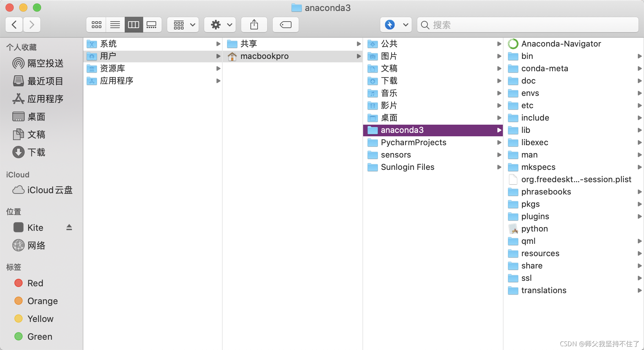This screenshot has width=644, height=350.
Task: Select the plugins folder
Action: click(574, 216)
